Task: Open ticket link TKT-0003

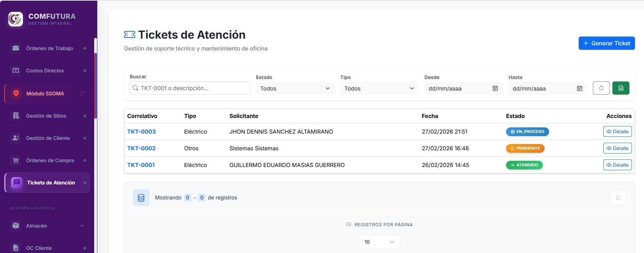Action: 141,132
